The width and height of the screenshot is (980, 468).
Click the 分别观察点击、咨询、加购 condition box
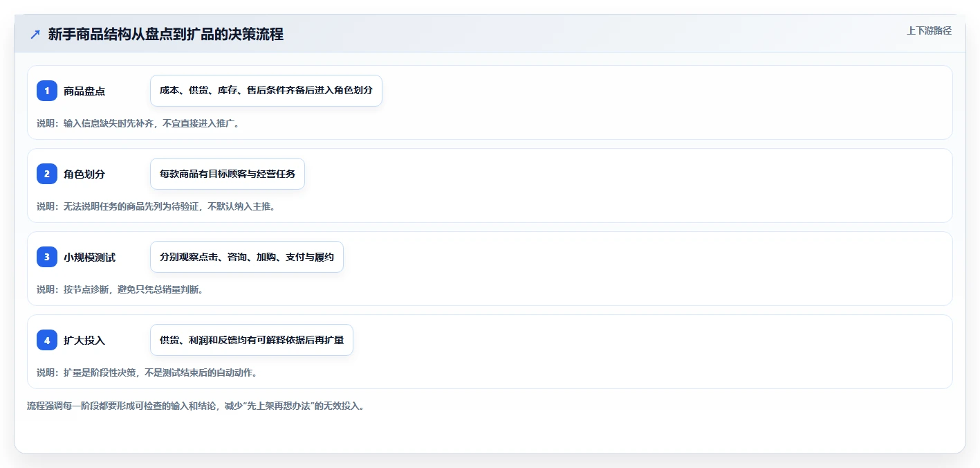tap(247, 257)
